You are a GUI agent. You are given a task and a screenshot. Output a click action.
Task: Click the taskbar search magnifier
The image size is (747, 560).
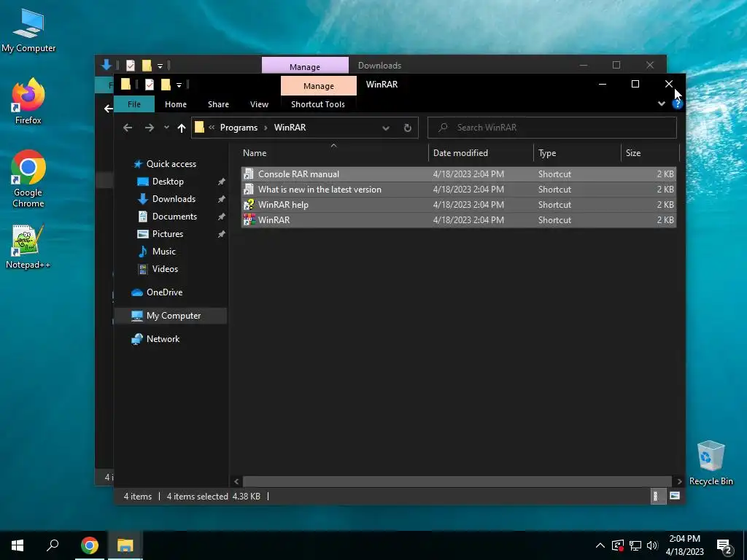pos(53,545)
